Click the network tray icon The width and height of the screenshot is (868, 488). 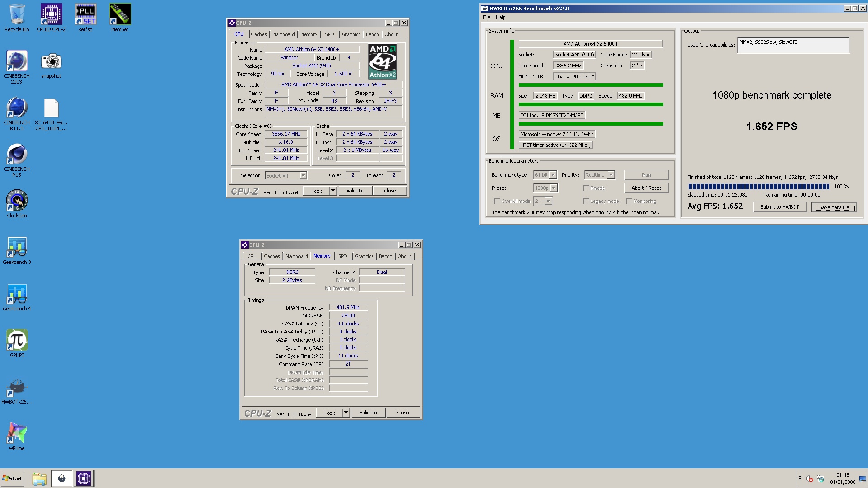(x=821, y=479)
